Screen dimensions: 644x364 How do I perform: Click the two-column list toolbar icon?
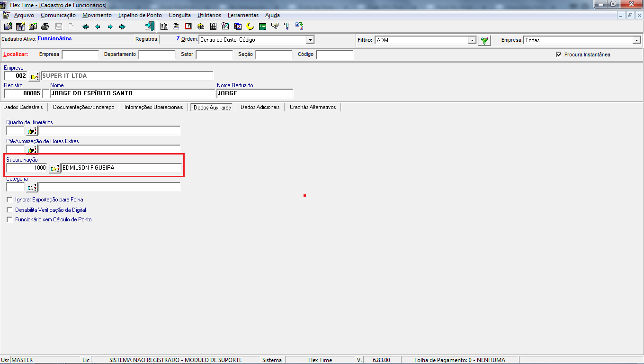pyautogui.click(x=164, y=27)
